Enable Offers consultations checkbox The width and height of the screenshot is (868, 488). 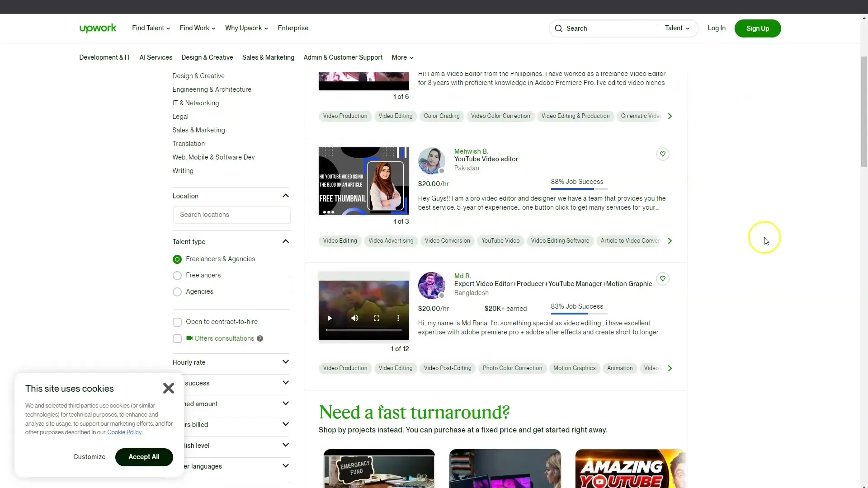point(177,338)
